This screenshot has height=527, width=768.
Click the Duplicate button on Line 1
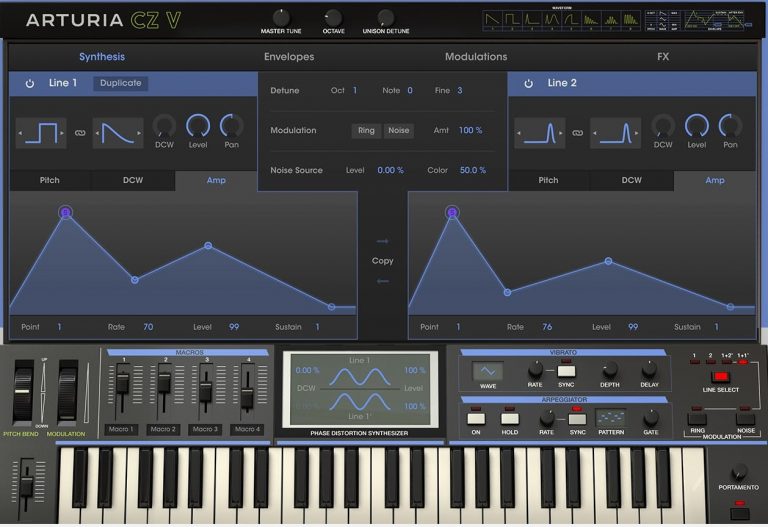click(120, 83)
